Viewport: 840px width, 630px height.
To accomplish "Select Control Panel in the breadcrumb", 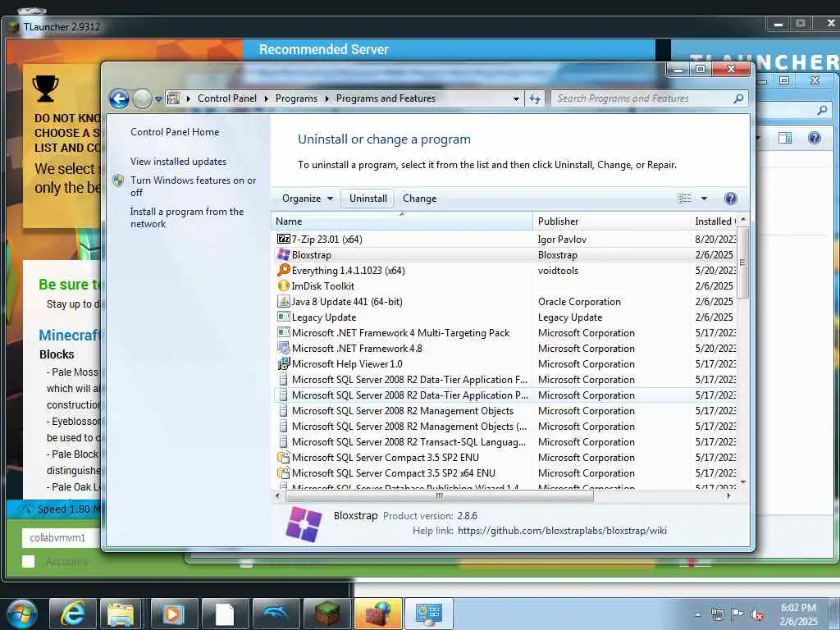I will click(x=227, y=98).
